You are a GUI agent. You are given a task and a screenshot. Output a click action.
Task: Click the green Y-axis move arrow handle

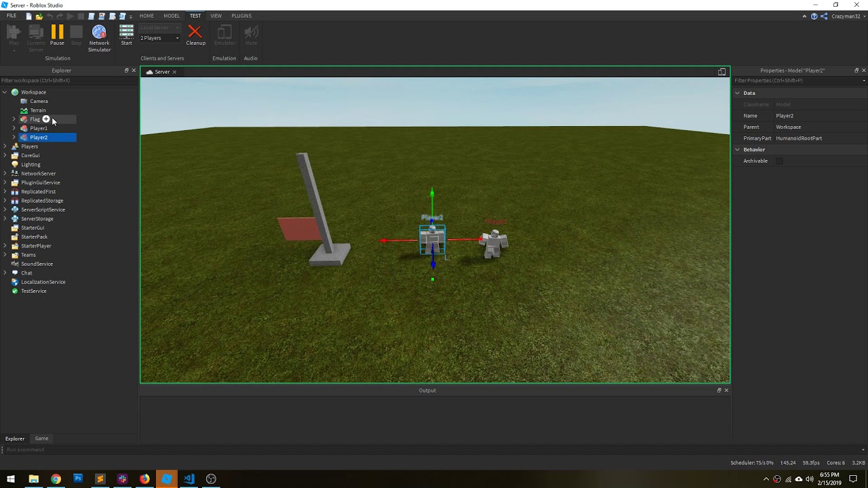point(432,194)
